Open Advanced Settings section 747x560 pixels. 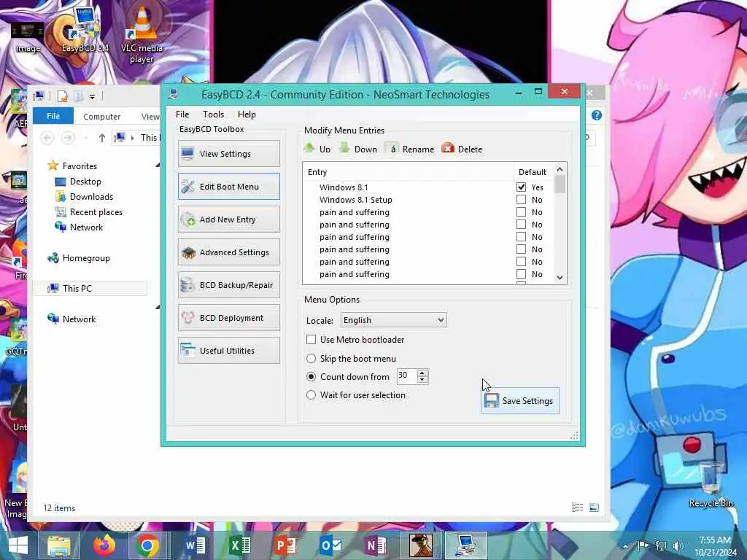pyautogui.click(x=228, y=252)
